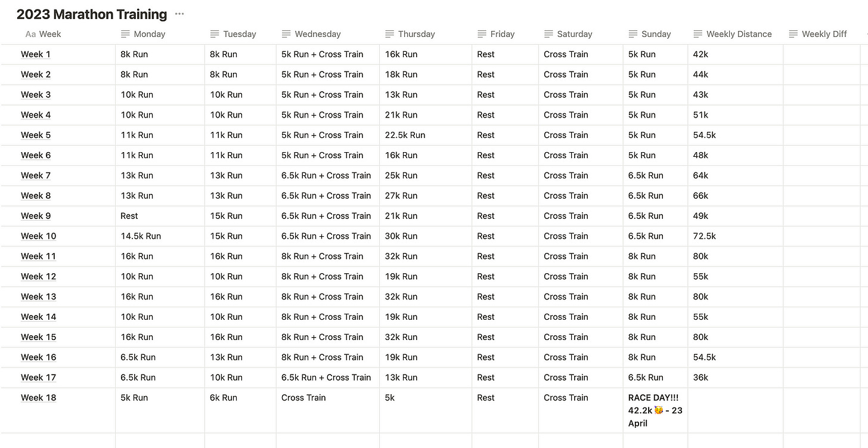Select Week 7 Weekly Distance 64k cell
Screen dimensions: 868x448
coord(735,175)
